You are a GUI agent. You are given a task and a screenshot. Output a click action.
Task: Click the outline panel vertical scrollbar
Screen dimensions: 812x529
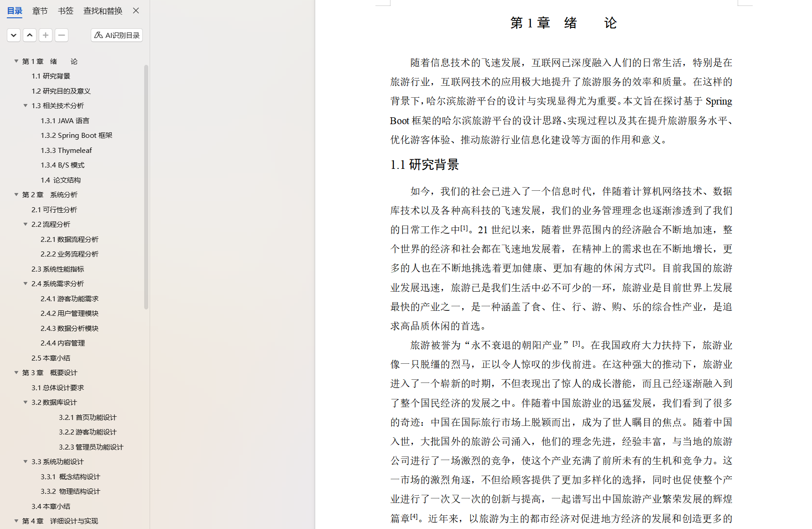pos(146,187)
